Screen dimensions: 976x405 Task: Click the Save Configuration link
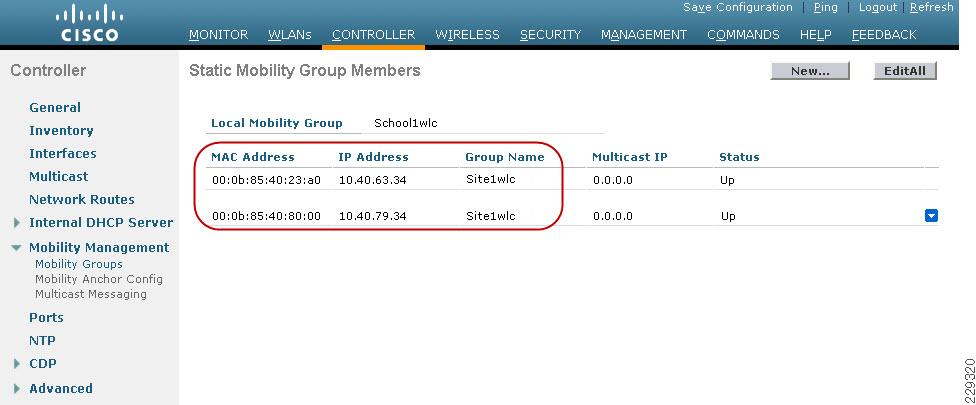click(x=738, y=7)
